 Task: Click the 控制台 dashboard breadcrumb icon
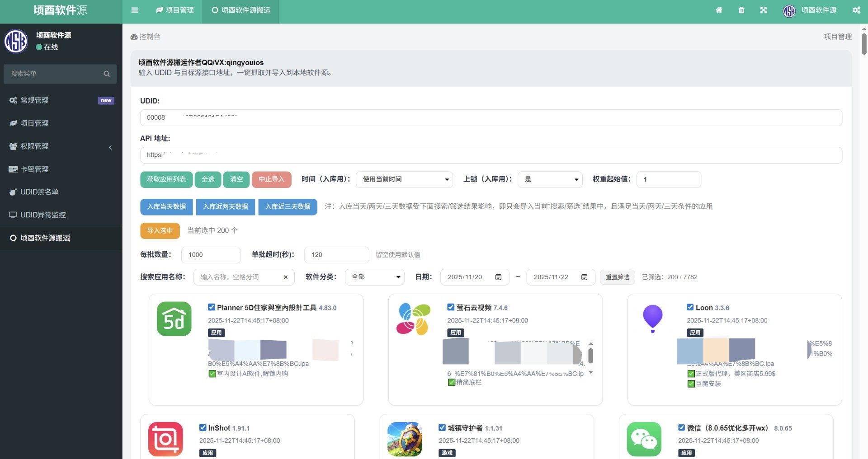(134, 37)
